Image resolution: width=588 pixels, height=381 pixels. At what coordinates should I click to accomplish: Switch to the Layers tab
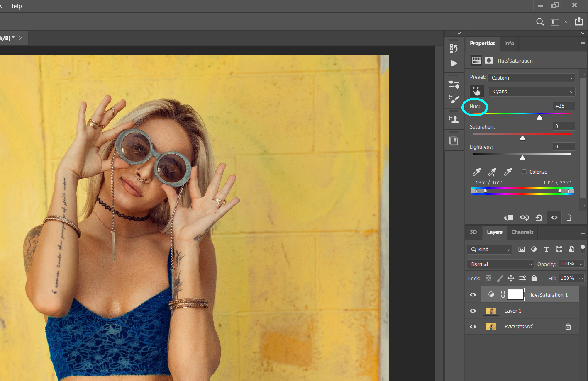[495, 232]
